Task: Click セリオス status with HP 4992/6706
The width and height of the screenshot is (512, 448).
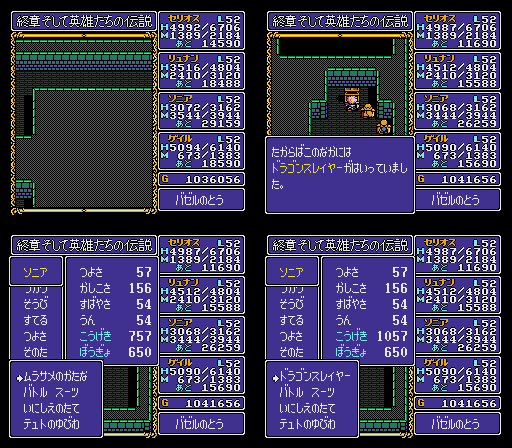Action: 201,31
